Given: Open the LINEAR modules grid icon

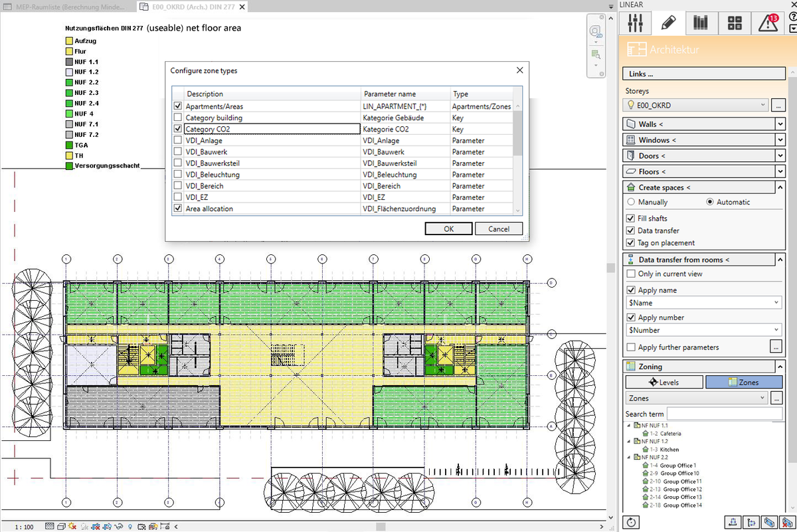Looking at the screenshot, I should (x=735, y=22).
